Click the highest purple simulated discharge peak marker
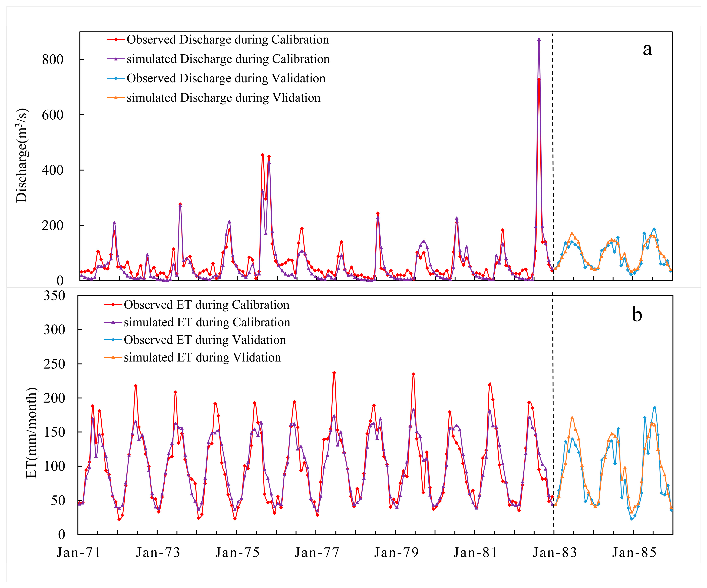Viewport: 707px width, 588px height. [x=539, y=39]
